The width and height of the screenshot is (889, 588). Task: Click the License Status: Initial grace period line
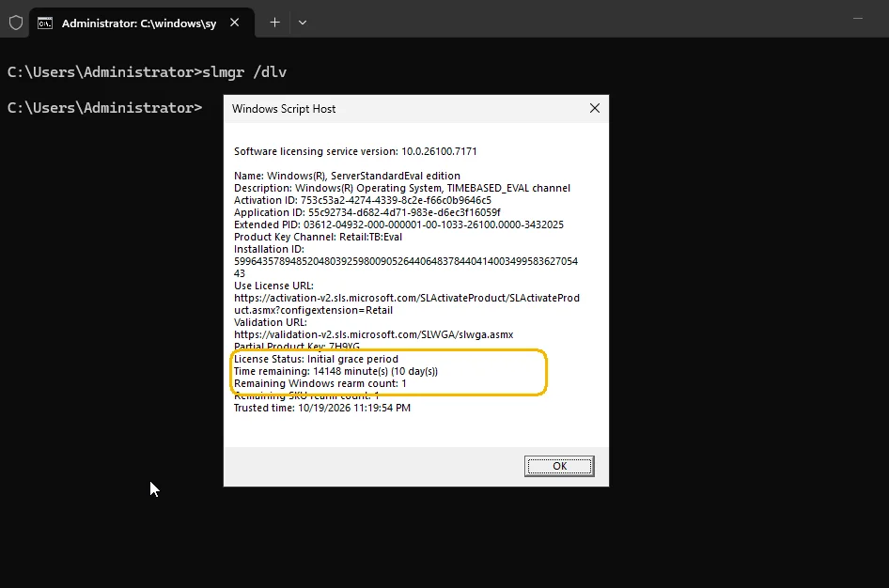coord(317,359)
